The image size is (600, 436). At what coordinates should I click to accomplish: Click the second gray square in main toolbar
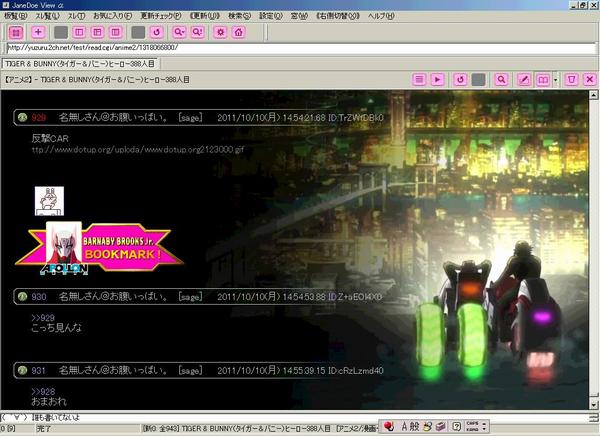(138, 33)
